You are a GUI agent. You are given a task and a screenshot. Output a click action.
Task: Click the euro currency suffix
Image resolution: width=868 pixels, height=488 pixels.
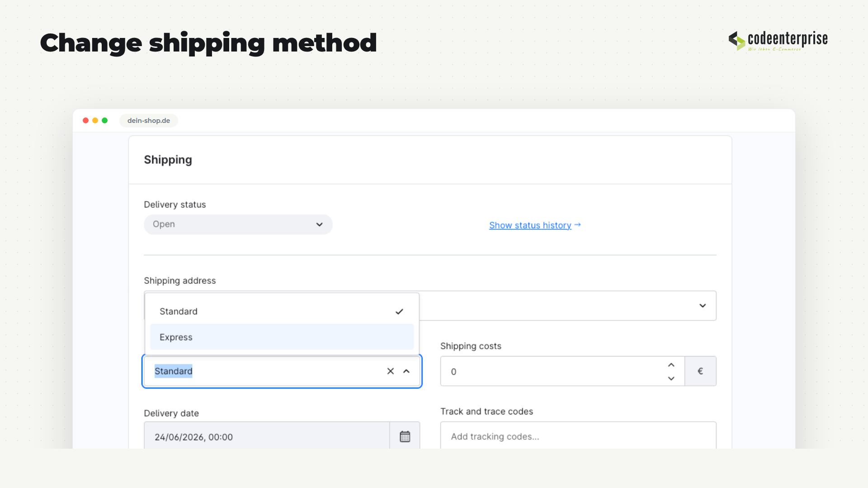point(700,371)
